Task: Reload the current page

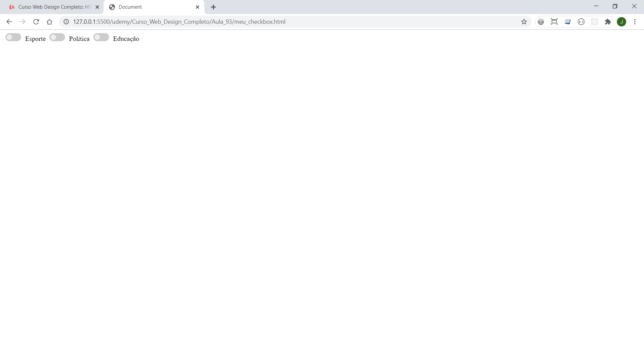Action: 36,22
